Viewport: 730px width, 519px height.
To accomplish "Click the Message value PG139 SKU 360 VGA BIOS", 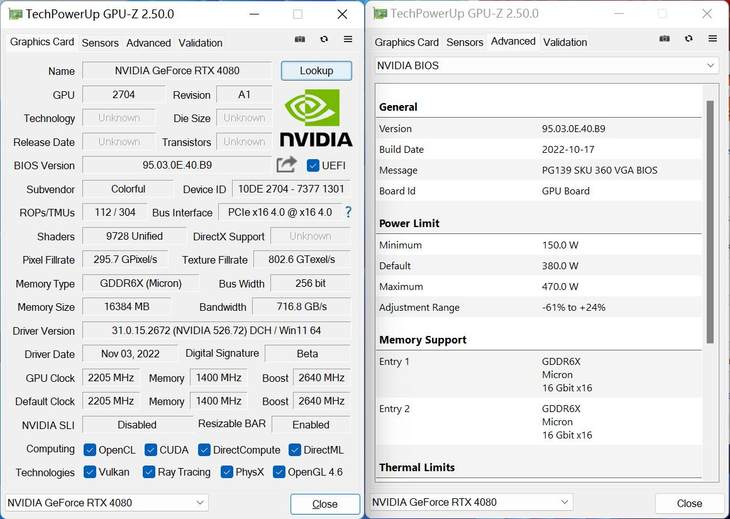I will (600, 170).
